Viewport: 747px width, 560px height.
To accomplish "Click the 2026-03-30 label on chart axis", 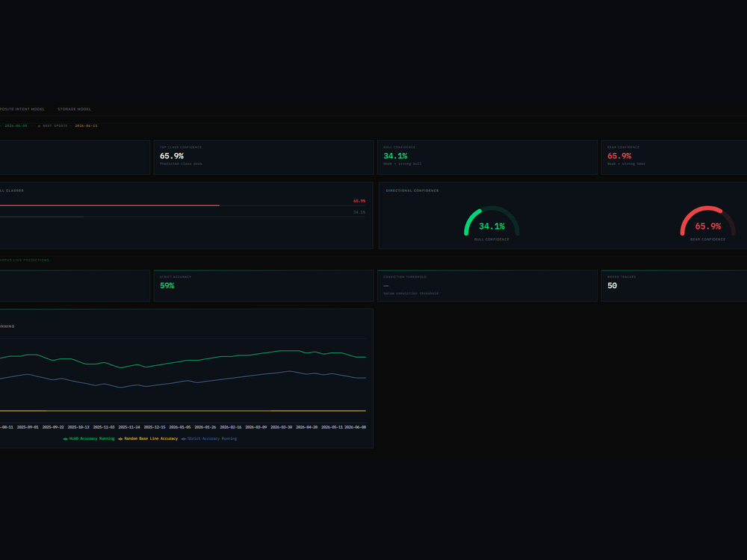I will point(282,427).
